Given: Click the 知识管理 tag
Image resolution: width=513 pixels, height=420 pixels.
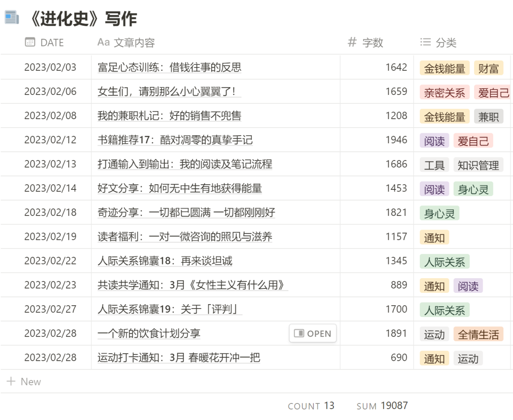Looking at the screenshot, I should pyautogui.click(x=478, y=165).
